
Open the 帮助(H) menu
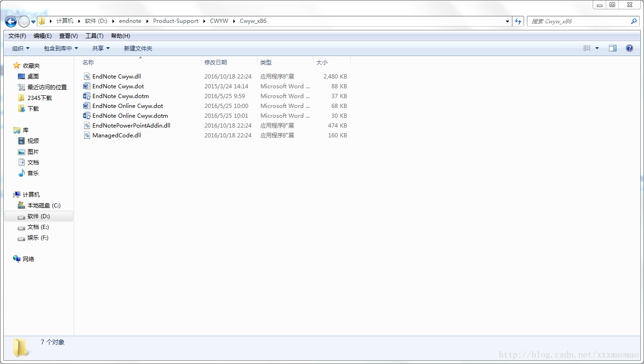pyautogui.click(x=120, y=36)
